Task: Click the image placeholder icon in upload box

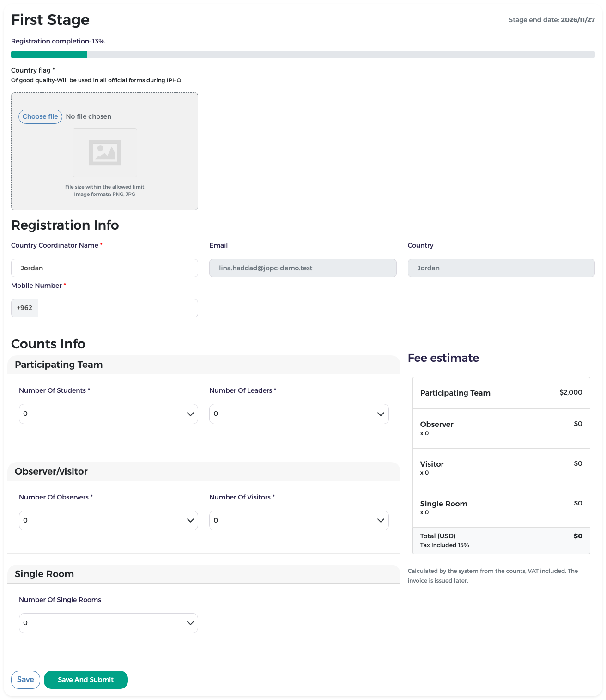Action: click(105, 152)
